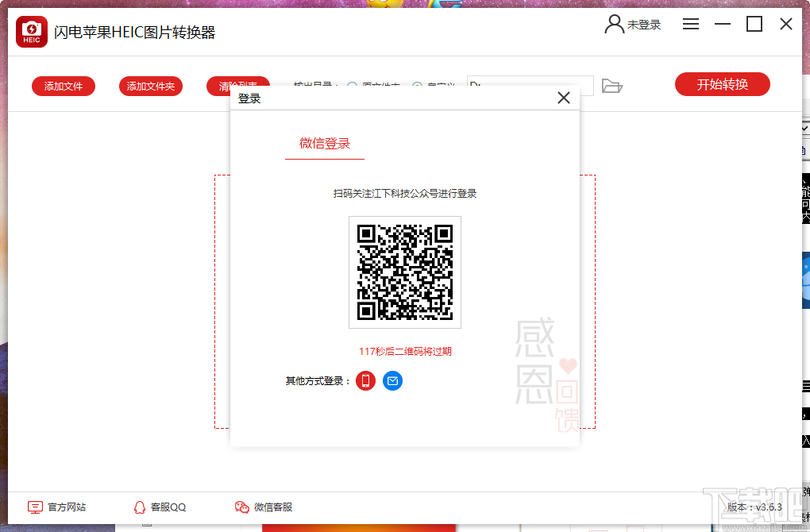This screenshot has height=532, width=810.
Task: Click the WeChat login QR code
Action: (405, 272)
